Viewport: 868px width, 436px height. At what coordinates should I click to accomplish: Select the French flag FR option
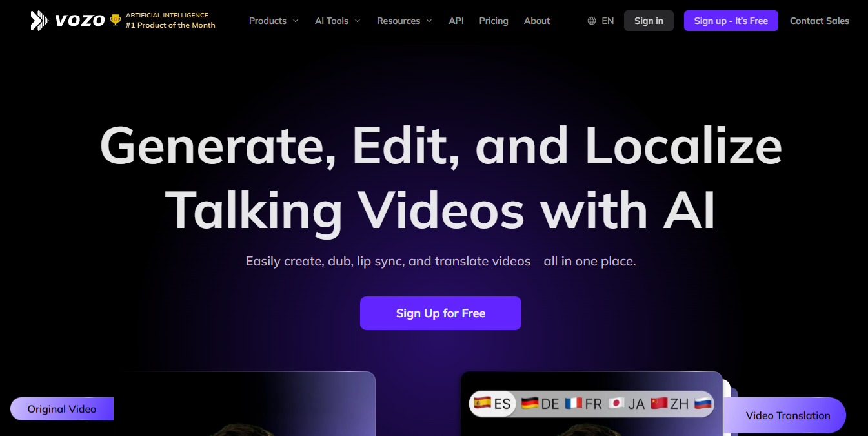pos(583,404)
